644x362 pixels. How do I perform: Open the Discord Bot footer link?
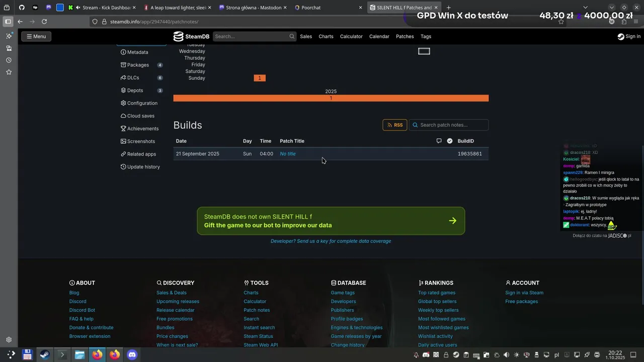pyautogui.click(x=82, y=310)
